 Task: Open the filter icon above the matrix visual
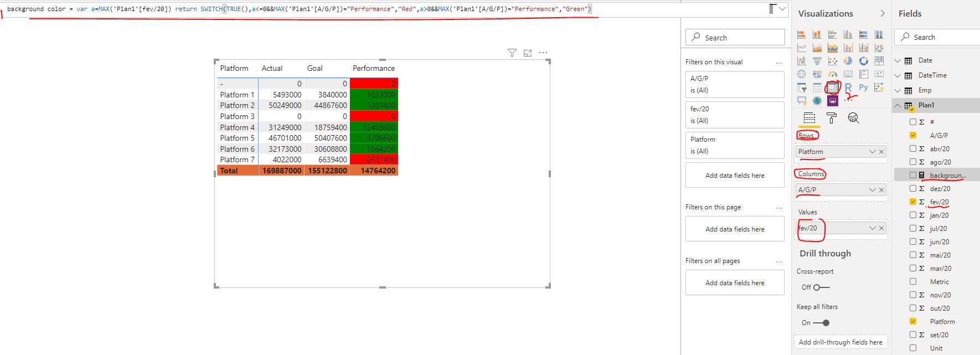[x=512, y=53]
